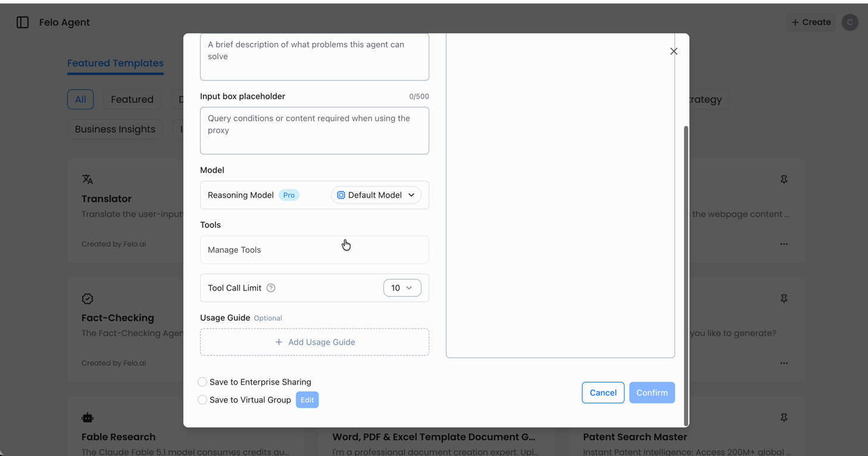Screen dimensions: 868x456
Task: Click the Fact-Checking badge icon
Action: 88,299
